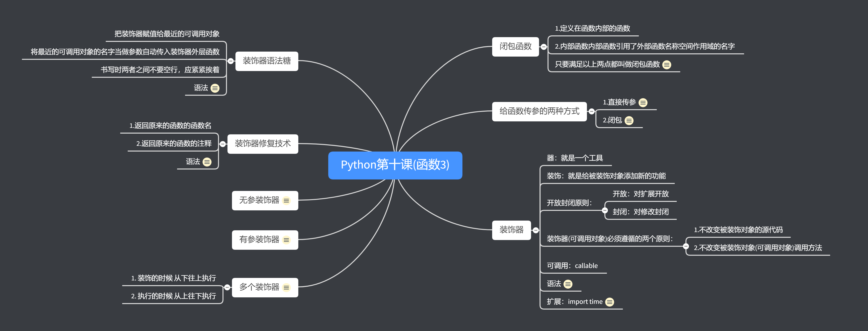Viewport: 868px width, 331px height.
Task: Click subtopic 1.返回原来的函数的函数名
Action: [x=170, y=126]
